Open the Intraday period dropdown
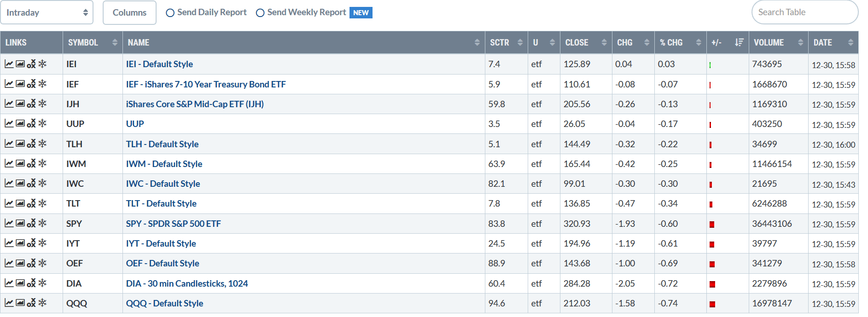The image size is (868, 317). 47,12
